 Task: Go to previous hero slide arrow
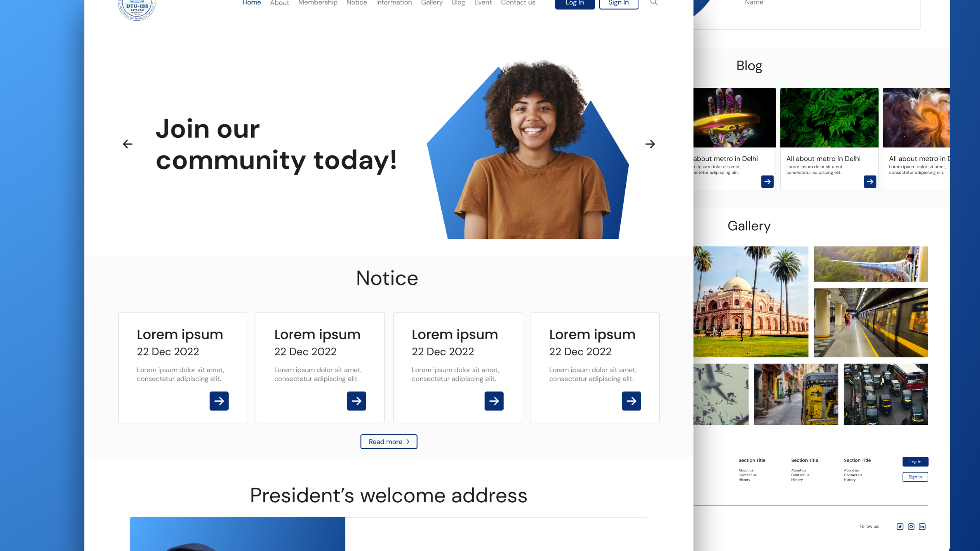tap(128, 144)
